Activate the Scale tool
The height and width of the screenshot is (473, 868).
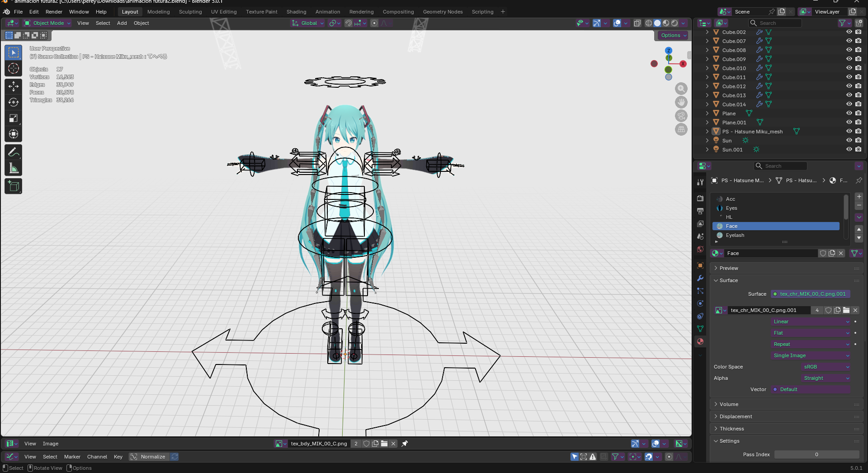tap(14, 118)
